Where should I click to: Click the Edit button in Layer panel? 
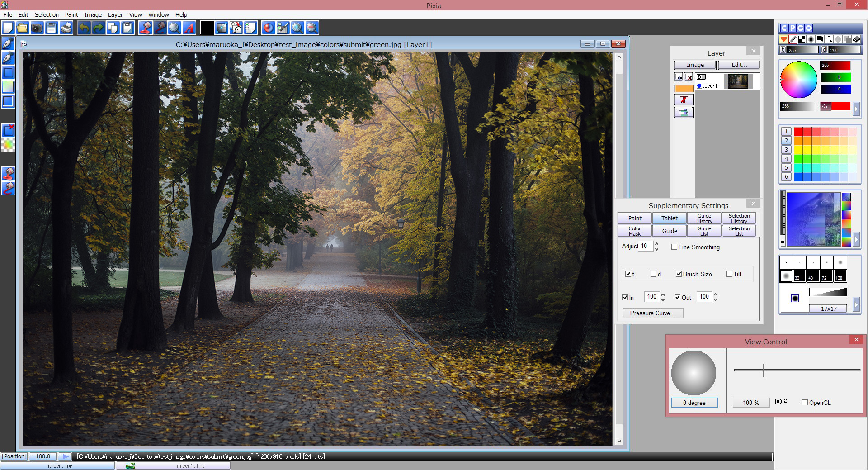click(739, 65)
